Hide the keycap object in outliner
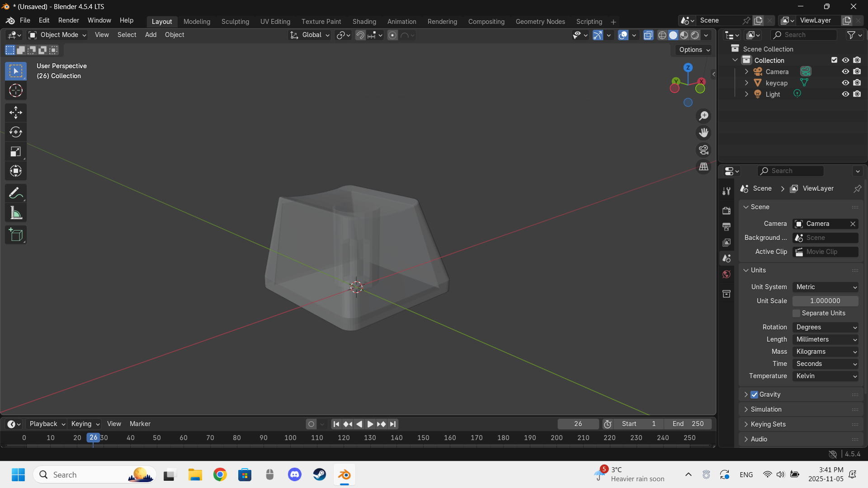 [x=845, y=83]
